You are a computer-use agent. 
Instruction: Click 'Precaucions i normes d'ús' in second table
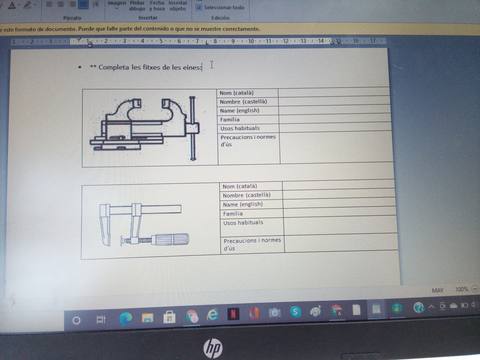point(252,244)
